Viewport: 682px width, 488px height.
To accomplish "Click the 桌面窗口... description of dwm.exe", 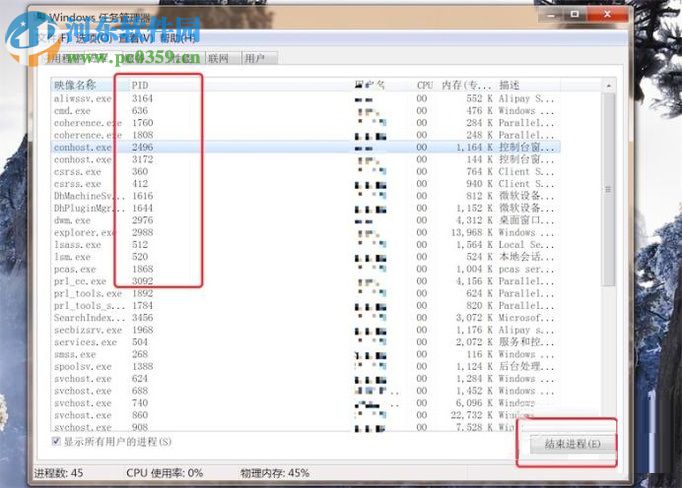I will (526, 220).
